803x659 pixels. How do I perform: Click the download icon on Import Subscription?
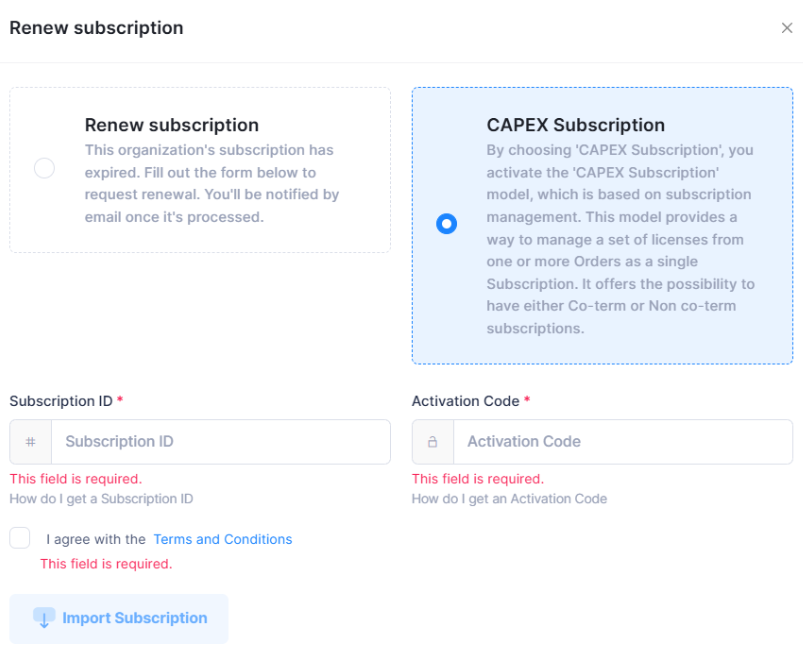click(44, 618)
